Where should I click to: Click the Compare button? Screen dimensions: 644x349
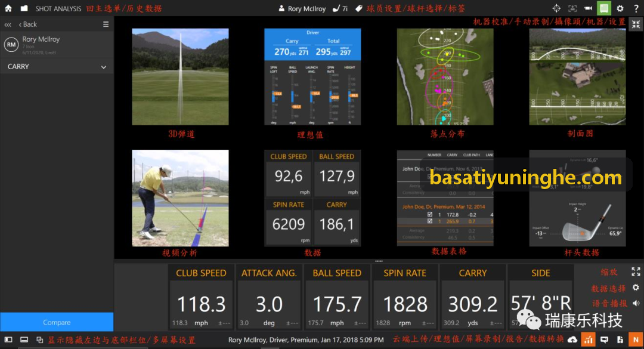(x=57, y=322)
